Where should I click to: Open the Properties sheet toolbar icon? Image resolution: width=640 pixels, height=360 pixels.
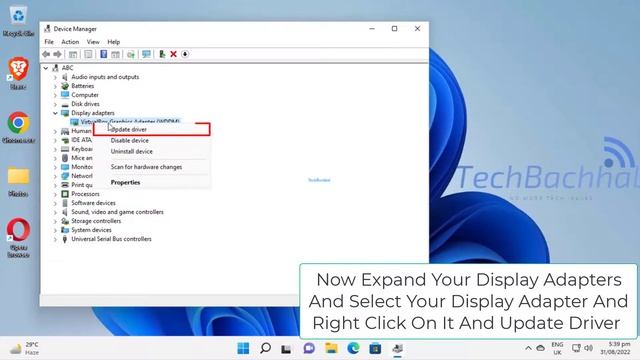[88, 54]
